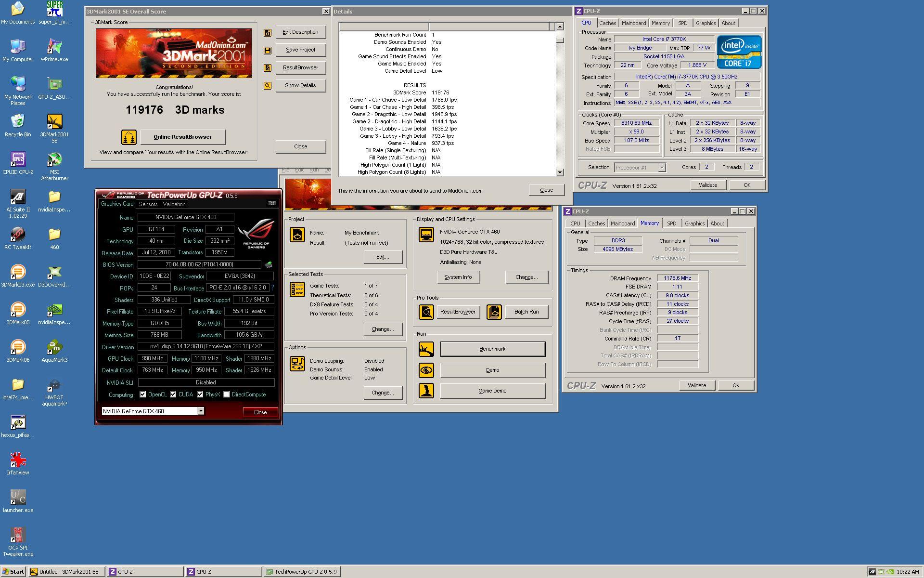Open the My Network Places desktop icon
The width and height of the screenshot is (924, 578).
(x=18, y=91)
